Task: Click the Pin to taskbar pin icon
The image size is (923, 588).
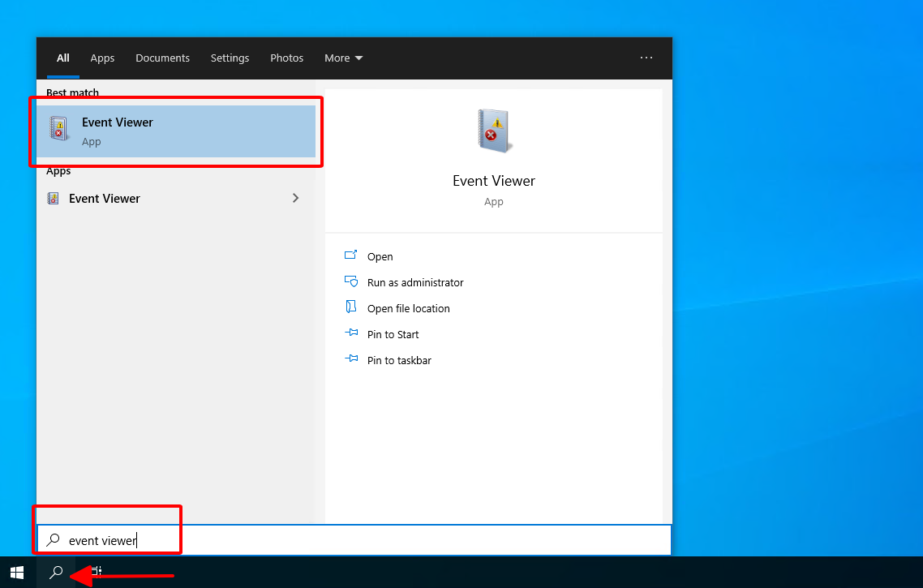Action: [351, 358]
